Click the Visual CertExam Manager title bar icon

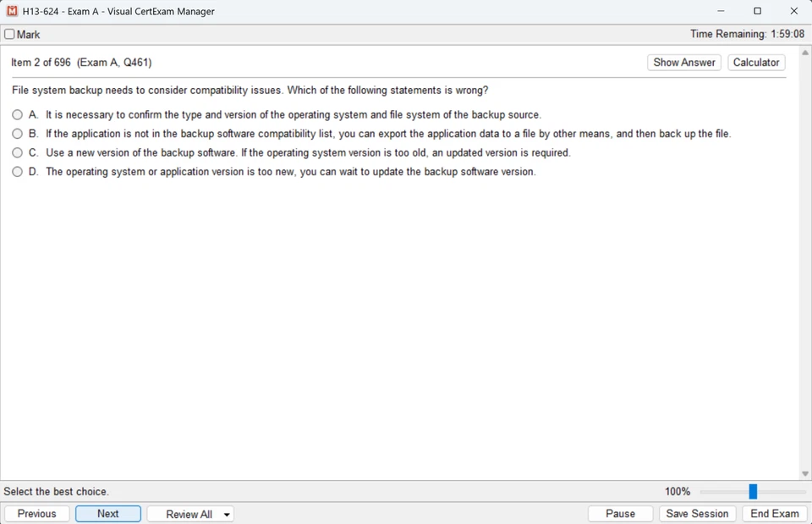[x=11, y=11]
